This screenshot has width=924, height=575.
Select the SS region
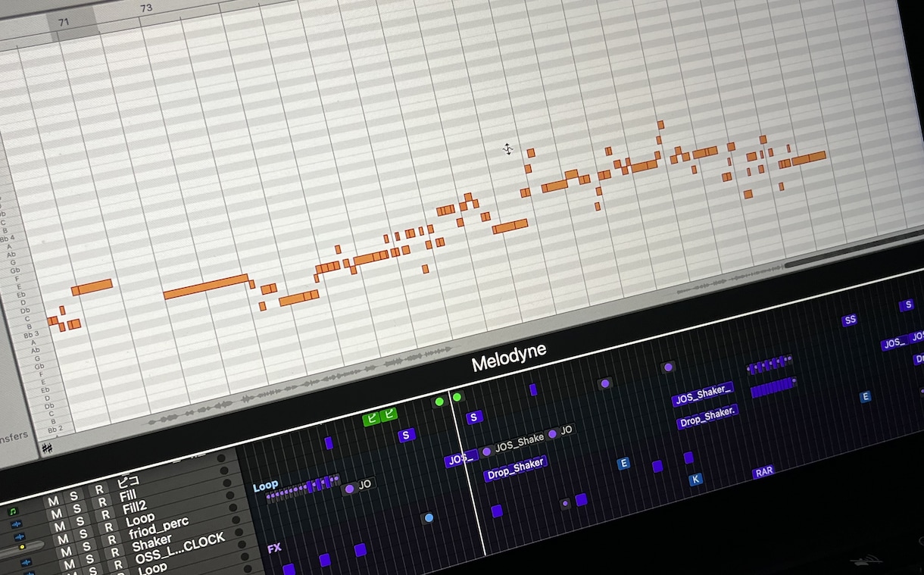pyautogui.click(x=850, y=320)
